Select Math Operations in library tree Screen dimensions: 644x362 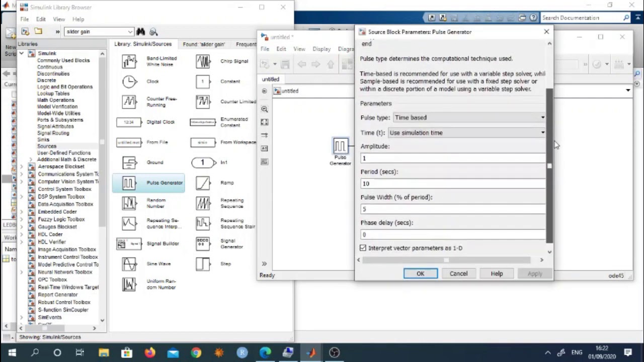pyautogui.click(x=55, y=100)
